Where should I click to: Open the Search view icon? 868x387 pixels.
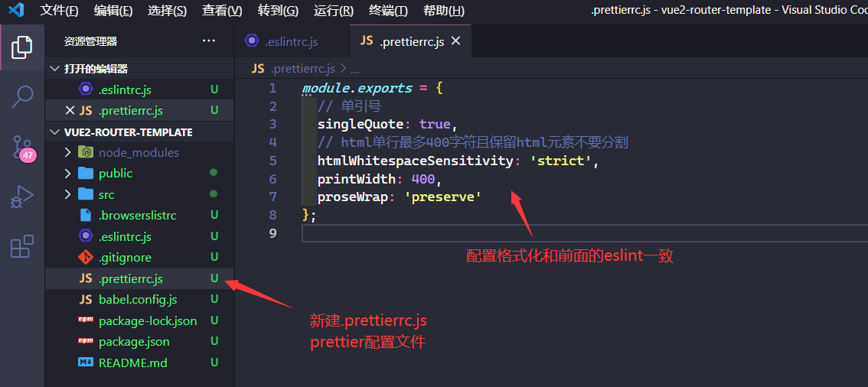pos(22,96)
